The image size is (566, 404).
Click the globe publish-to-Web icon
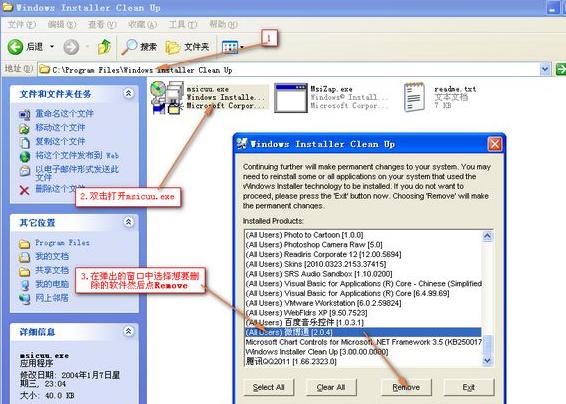click(x=24, y=157)
